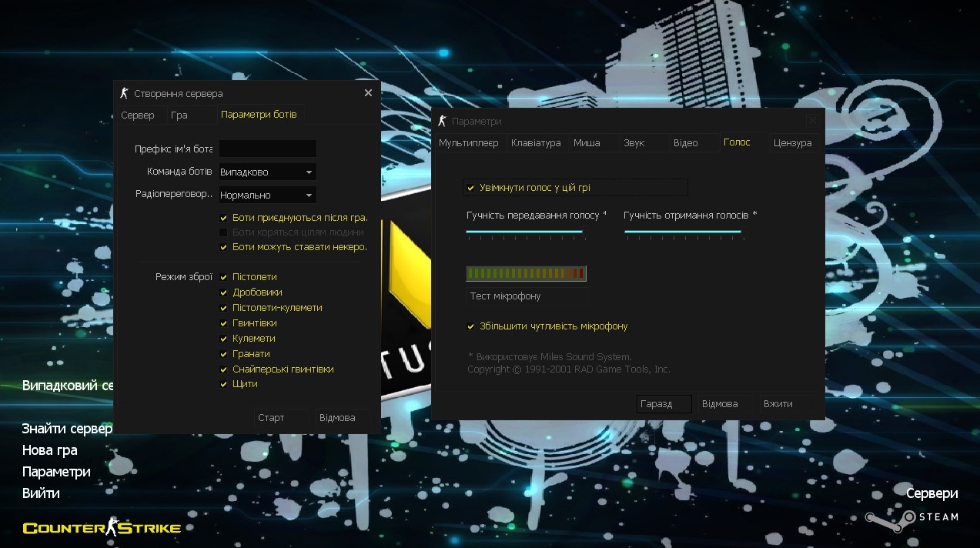Adjust Гучність отримання голосів slider
This screenshot has height=548, width=980.
click(683, 232)
